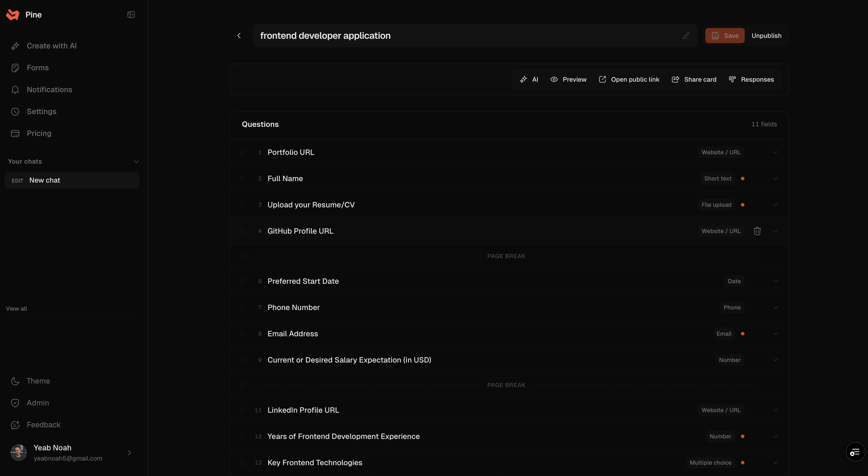Collapse the Your chats section

coord(136,162)
